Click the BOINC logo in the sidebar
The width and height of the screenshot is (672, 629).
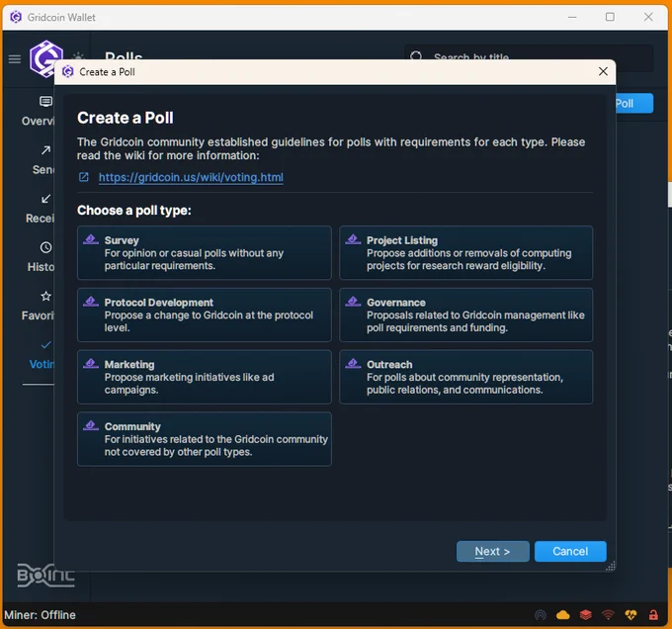45,575
